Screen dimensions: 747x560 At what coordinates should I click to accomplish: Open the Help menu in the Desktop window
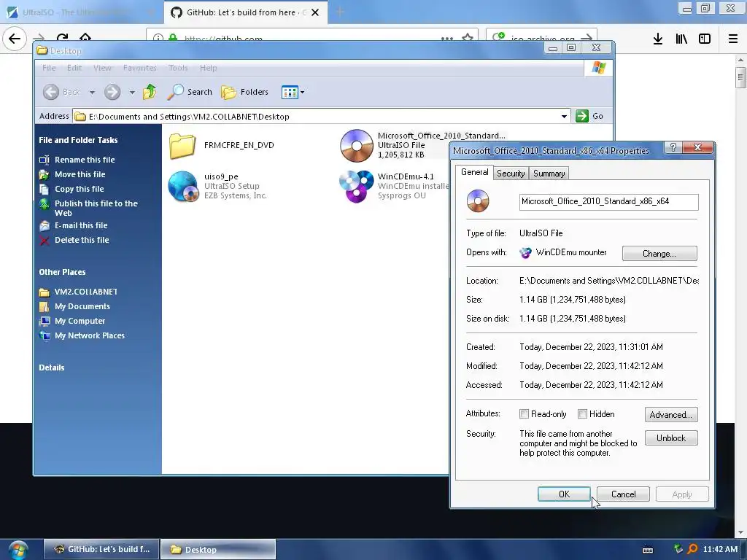(208, 68)
